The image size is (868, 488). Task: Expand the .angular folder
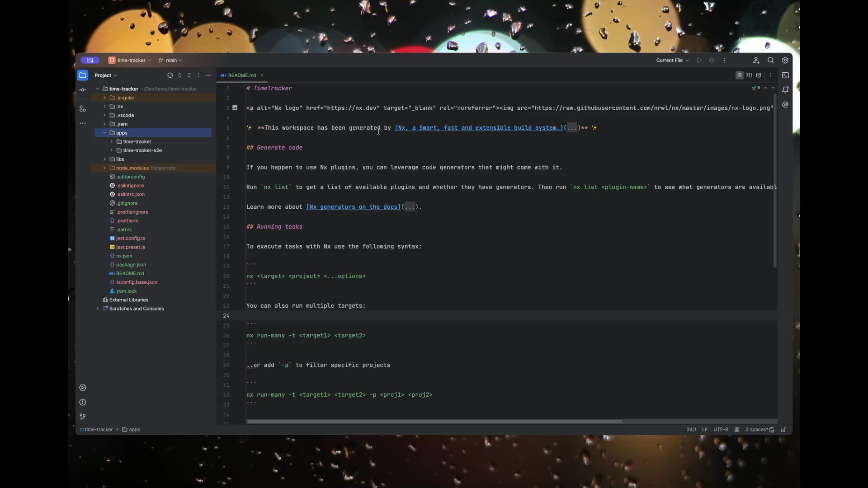click(x=104, y=98)
